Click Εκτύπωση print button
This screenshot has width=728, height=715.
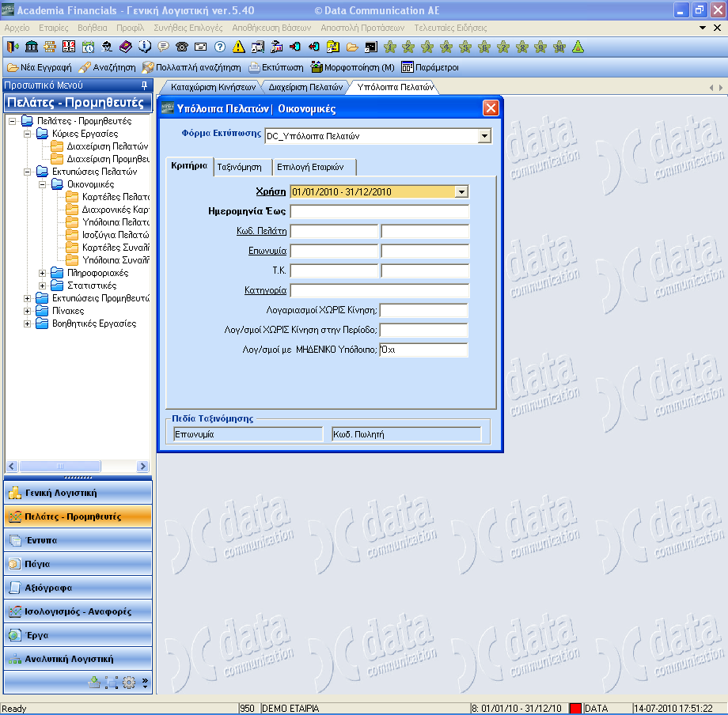pyautogui.click(x=276, y=68)
